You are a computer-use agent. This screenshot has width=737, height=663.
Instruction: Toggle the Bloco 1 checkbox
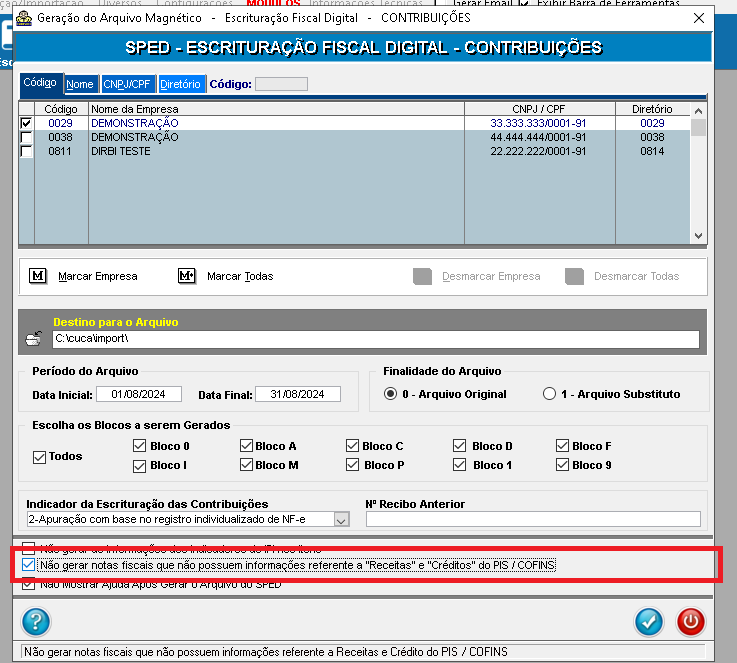(x=460, y=465)
